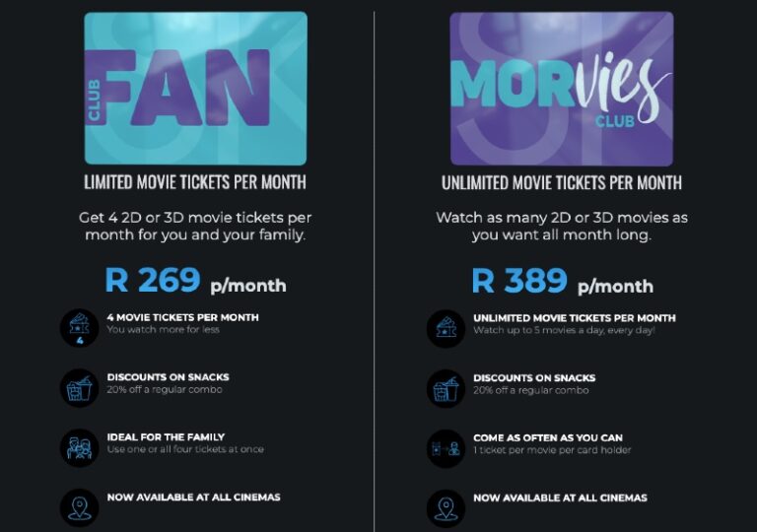Click the Fan Club Now Available At All Cinemas
Viewport: 757px width, 532px height.
pos(194,498)
